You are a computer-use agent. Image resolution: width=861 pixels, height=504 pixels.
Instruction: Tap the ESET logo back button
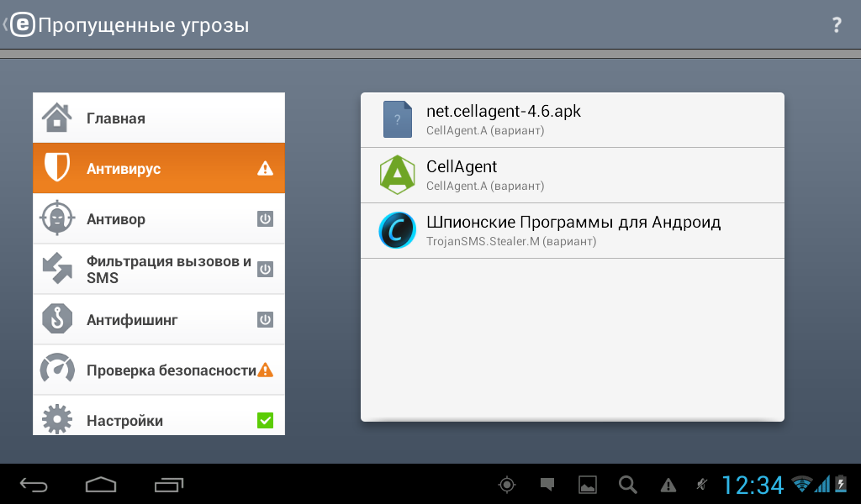pos(20,24)
